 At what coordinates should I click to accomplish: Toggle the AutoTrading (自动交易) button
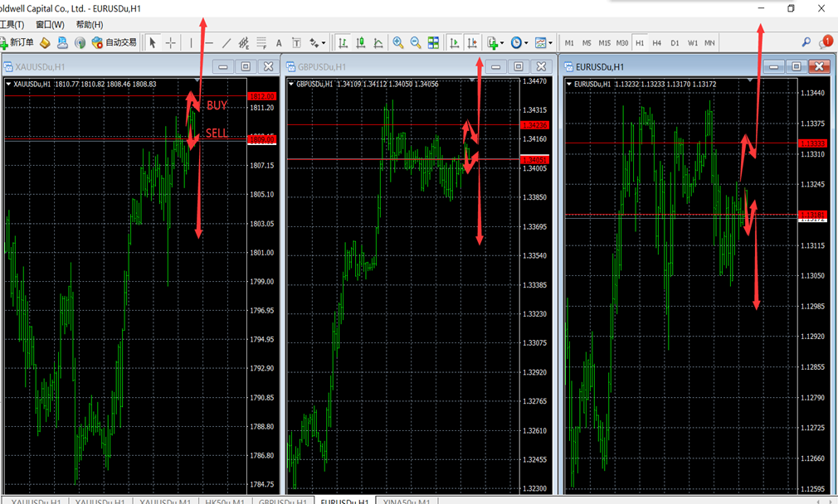point(114,42)
